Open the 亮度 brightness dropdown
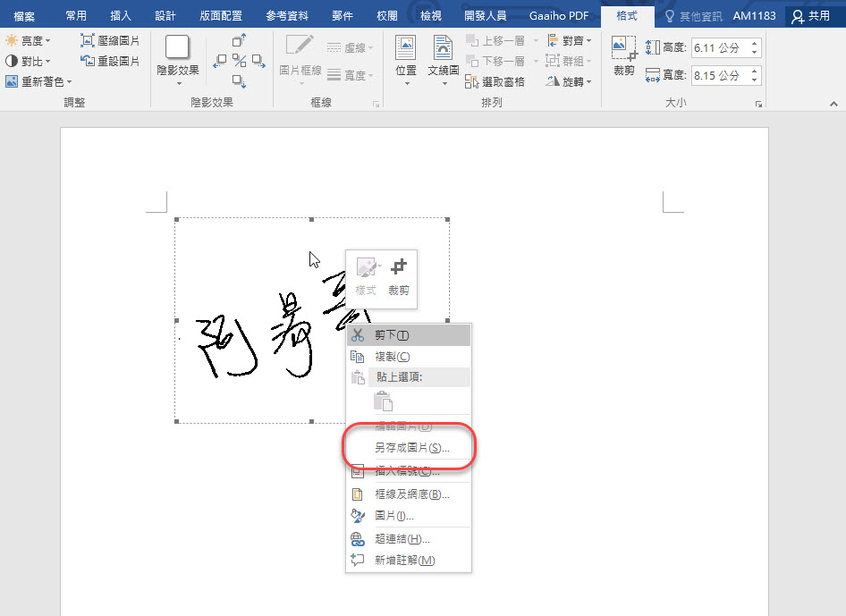The height and width of the screenshot is (616, 846). pos(28,40)
